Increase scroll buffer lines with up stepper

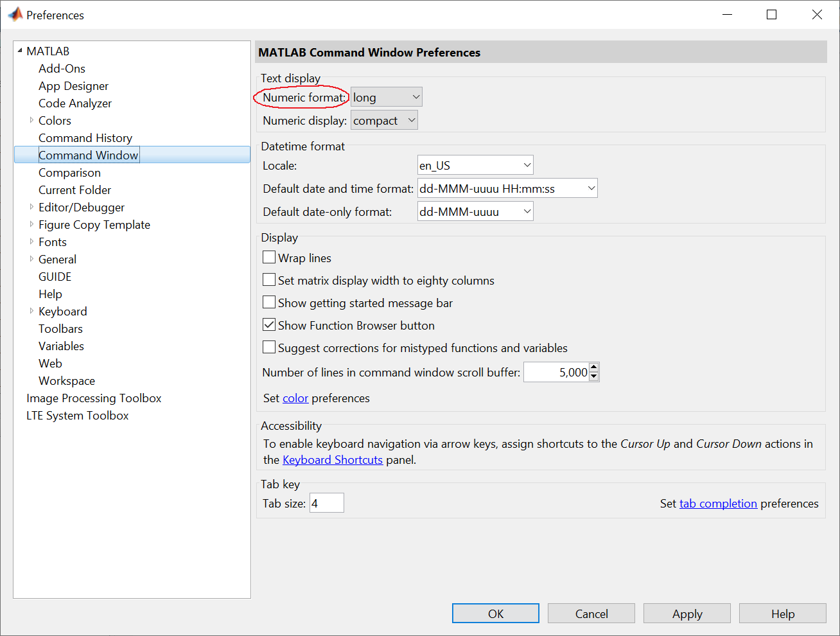pyautogui.click(x=594, y=367)
